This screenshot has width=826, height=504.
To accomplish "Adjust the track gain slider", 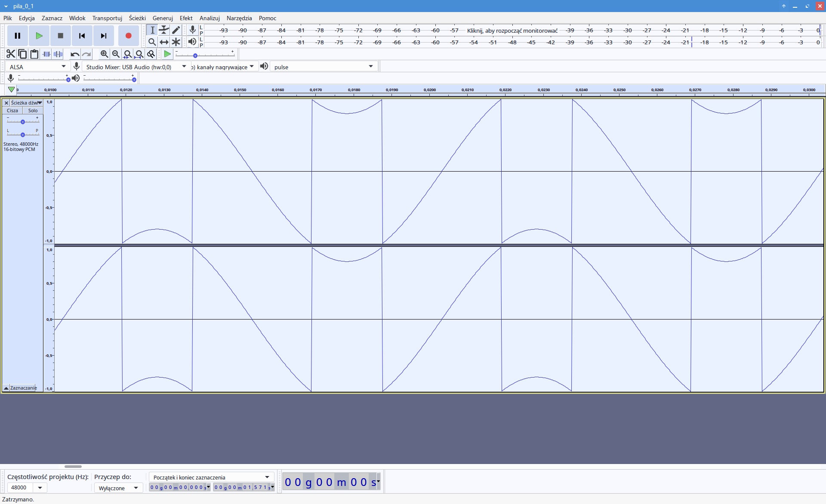I will tap(23, 122).
